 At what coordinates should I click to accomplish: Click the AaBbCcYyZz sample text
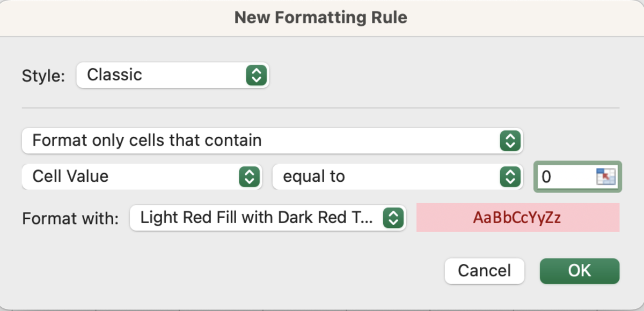[517, 218]
